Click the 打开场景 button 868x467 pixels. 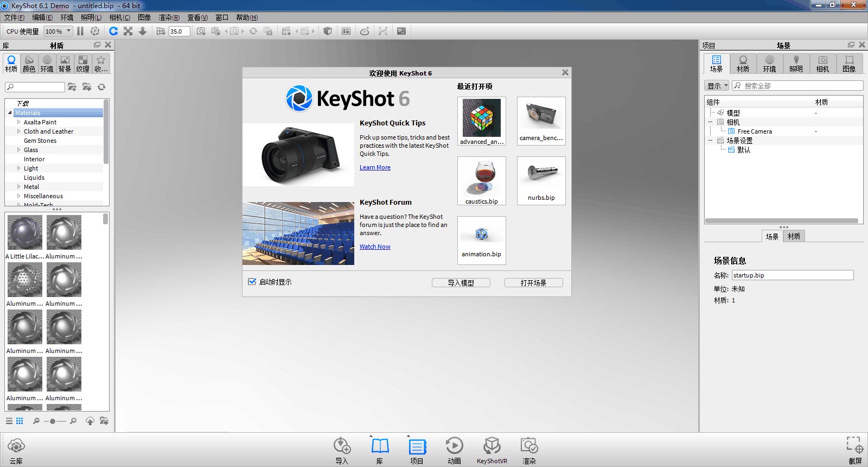pos(534,282)
